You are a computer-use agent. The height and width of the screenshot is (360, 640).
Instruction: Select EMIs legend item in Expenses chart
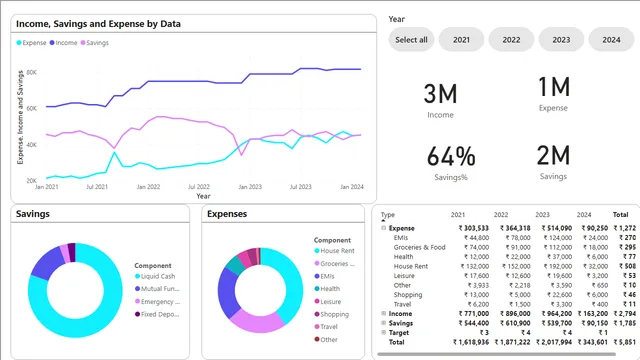tap(324, 276)
